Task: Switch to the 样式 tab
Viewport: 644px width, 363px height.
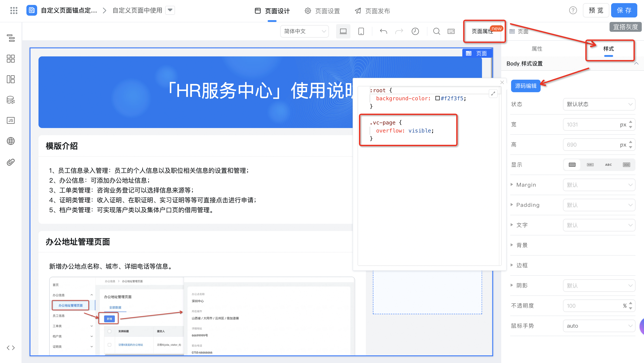Action: pos(608,49)
